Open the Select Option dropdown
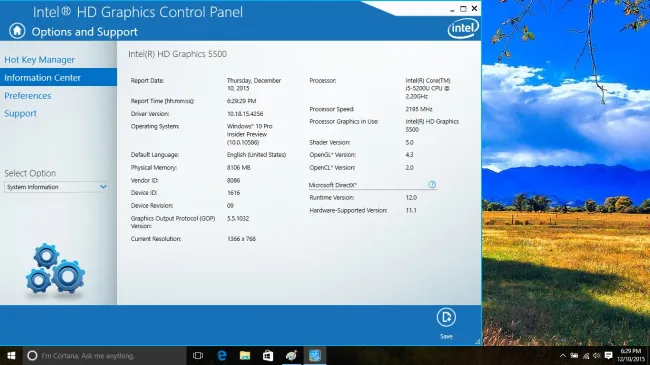The width and height of the screenshot is (650, 365). (x=56, y=187)
